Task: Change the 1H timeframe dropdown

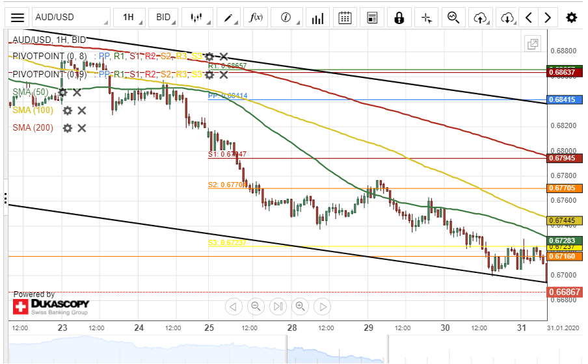Action: [129, 18]
